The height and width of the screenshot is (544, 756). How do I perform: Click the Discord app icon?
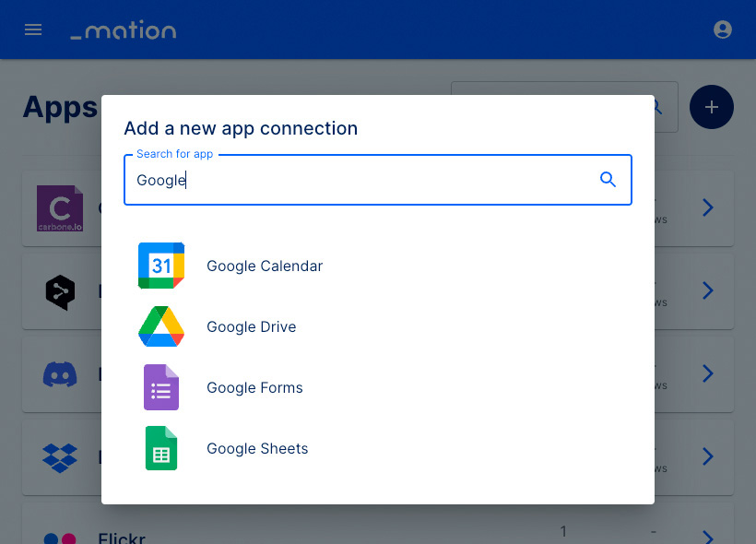[x=60, y=374]
